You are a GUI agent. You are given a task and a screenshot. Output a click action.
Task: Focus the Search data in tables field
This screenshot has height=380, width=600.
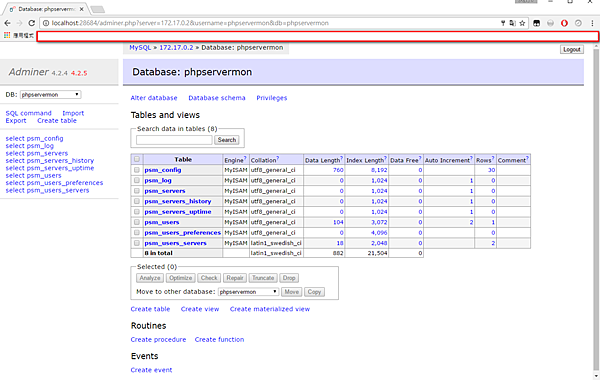tap(174, 140)
